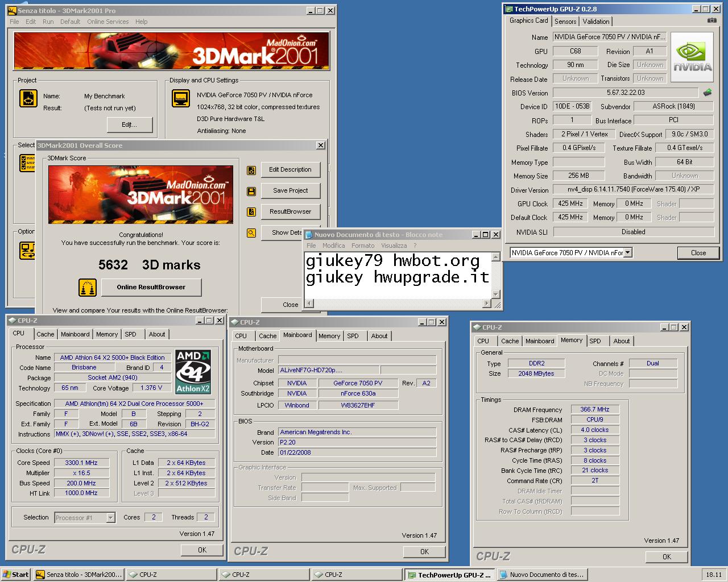728x582 pixels.
Task: Open Online Services menu in 3DMark2001
Action: pyautogui.click(x=107, y=22)
